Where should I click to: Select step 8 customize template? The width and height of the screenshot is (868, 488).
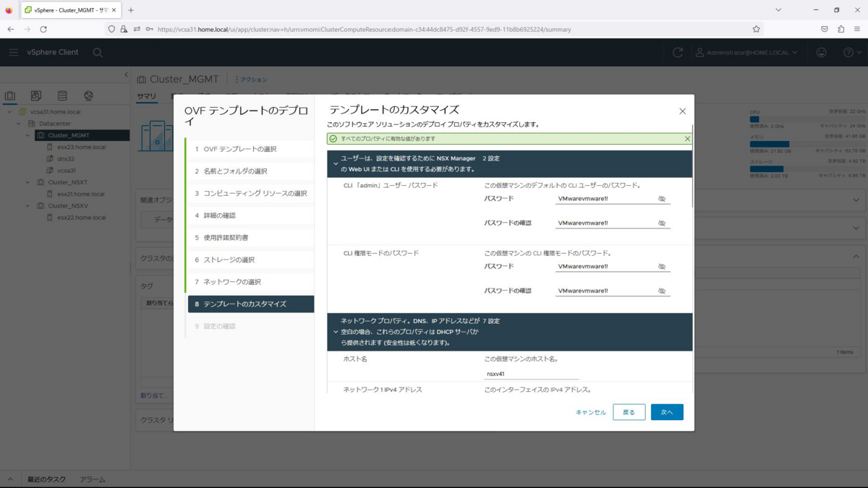click(250, 304)
